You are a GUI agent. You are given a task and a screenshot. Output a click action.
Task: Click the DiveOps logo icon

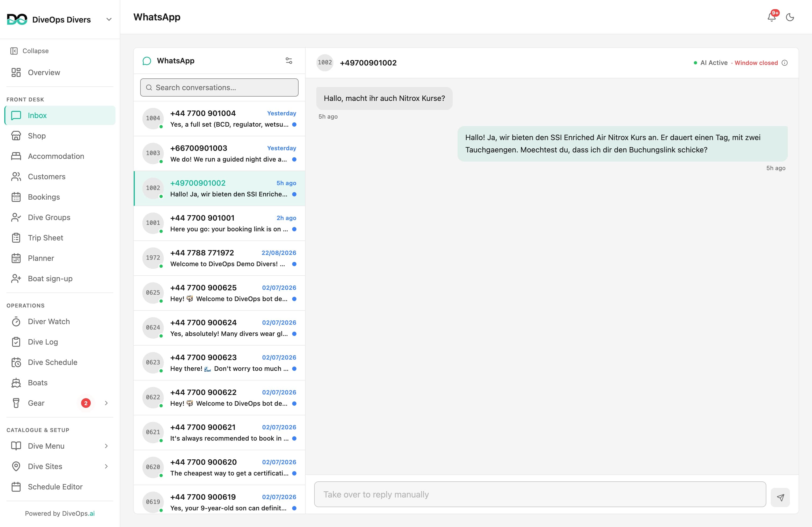[17, 19]
